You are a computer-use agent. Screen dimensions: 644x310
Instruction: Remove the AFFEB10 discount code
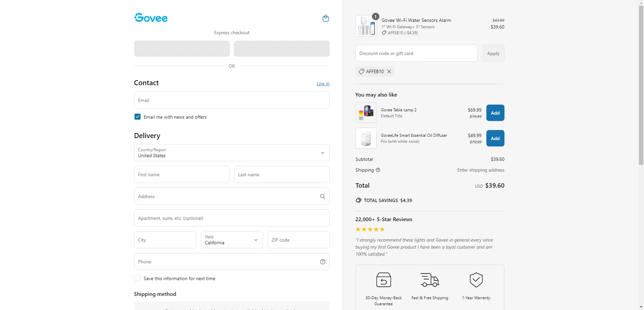(x=389, y=72)
